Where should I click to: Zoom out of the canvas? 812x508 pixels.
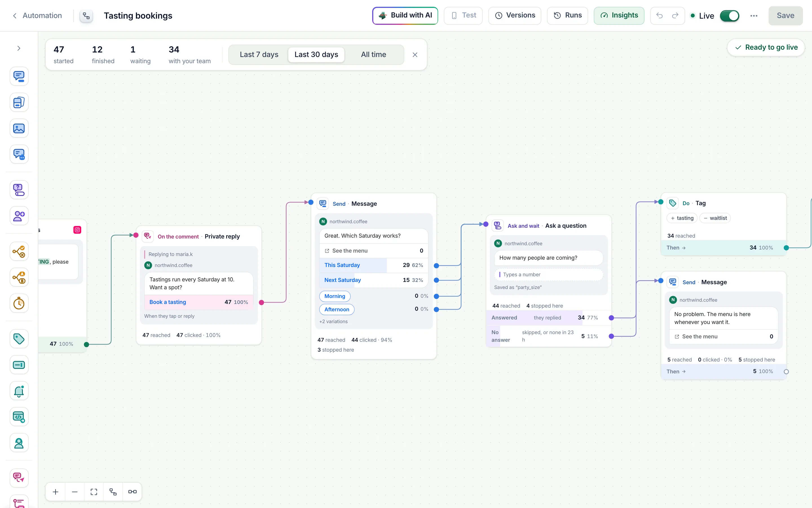pos(74,492)
